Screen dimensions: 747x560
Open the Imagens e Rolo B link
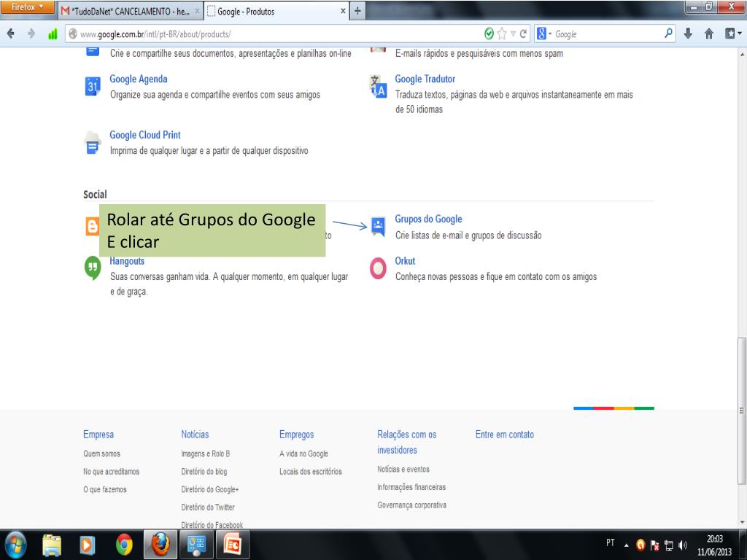tap(205, 454)
